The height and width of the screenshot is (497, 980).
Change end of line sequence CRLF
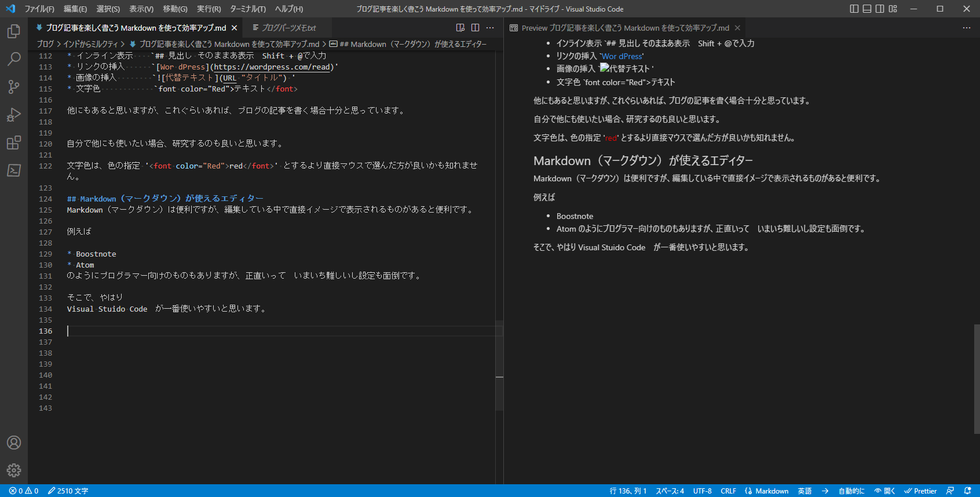pyautogui.click(x=728, y=491)
